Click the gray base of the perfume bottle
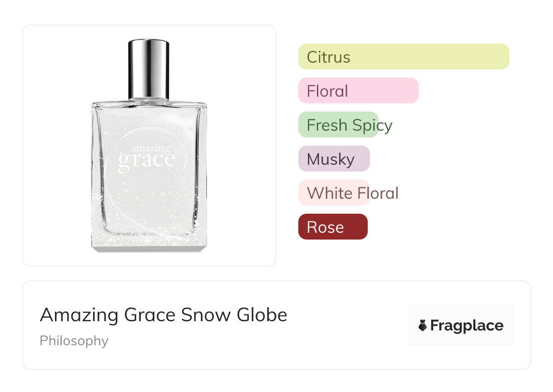The height and width of the screenshot is (392, 553). pos(149,247)
